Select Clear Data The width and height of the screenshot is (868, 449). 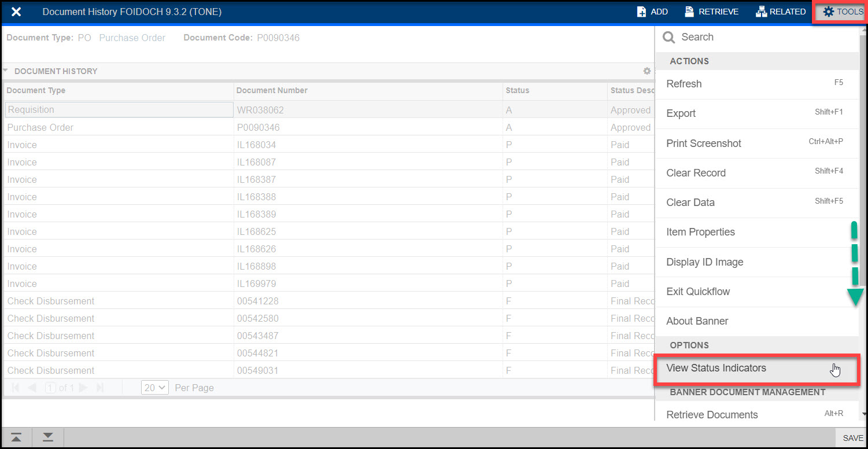click(x=756, y=203)
